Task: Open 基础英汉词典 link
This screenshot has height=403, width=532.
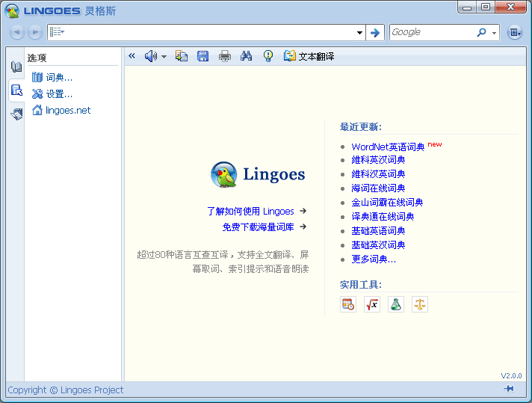Action: [x=378, y=244]
